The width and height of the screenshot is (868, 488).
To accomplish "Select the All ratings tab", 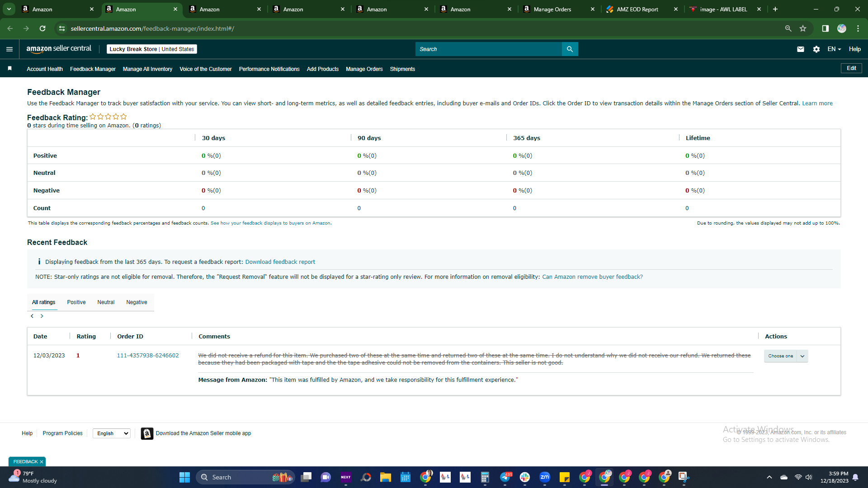I will click(x=44, y=302).
